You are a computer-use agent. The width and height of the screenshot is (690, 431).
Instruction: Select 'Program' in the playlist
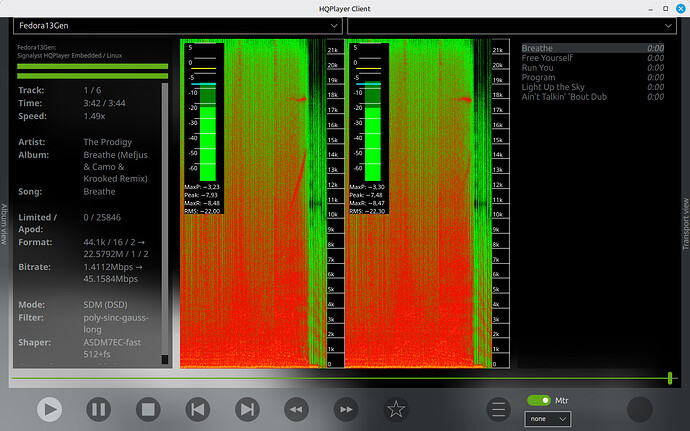593,77
